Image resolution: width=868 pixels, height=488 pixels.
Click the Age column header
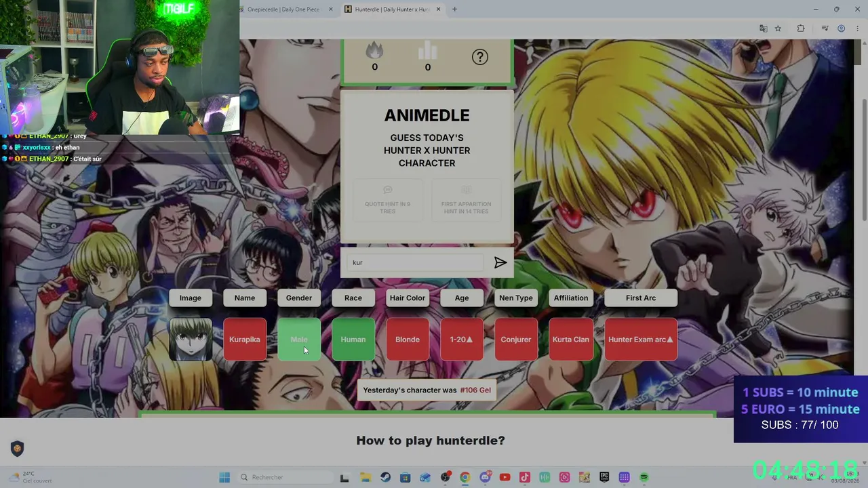pyautogui.click(x=462, y=298)
